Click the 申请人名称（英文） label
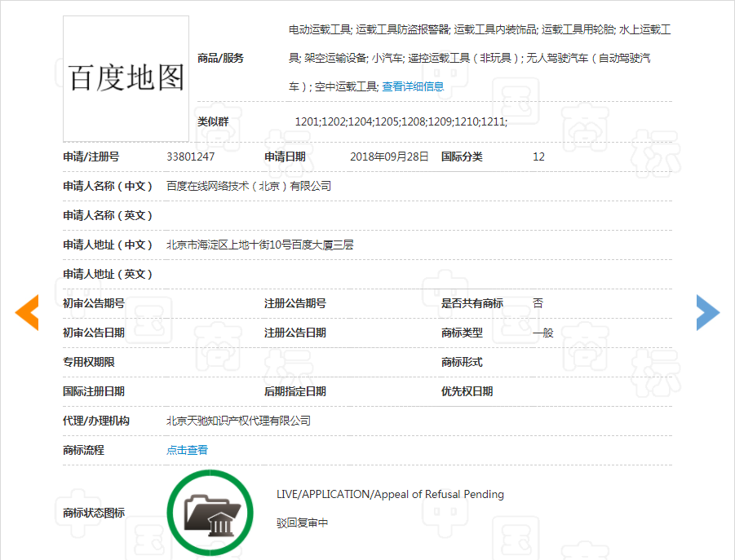 click(x=108, y=215)
